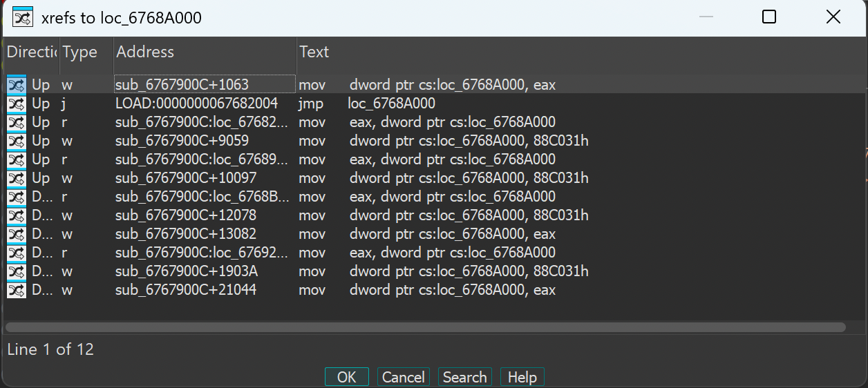Click xref icon of sub_6767900C+9059 row

click(x=17, y=141)
